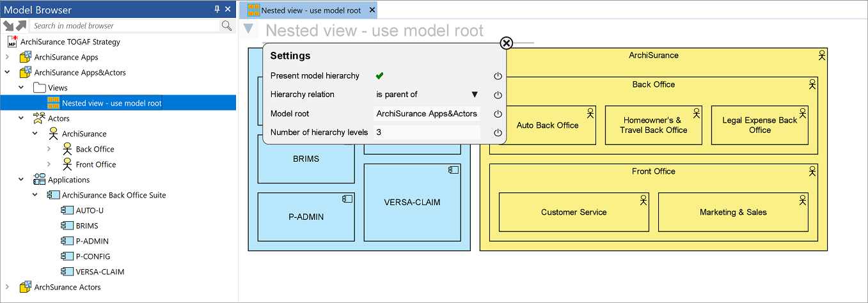This screenshot has height=303, width=868.
Task: Reset Number of hierarchy levels via power icon
Action: point(498,133)
